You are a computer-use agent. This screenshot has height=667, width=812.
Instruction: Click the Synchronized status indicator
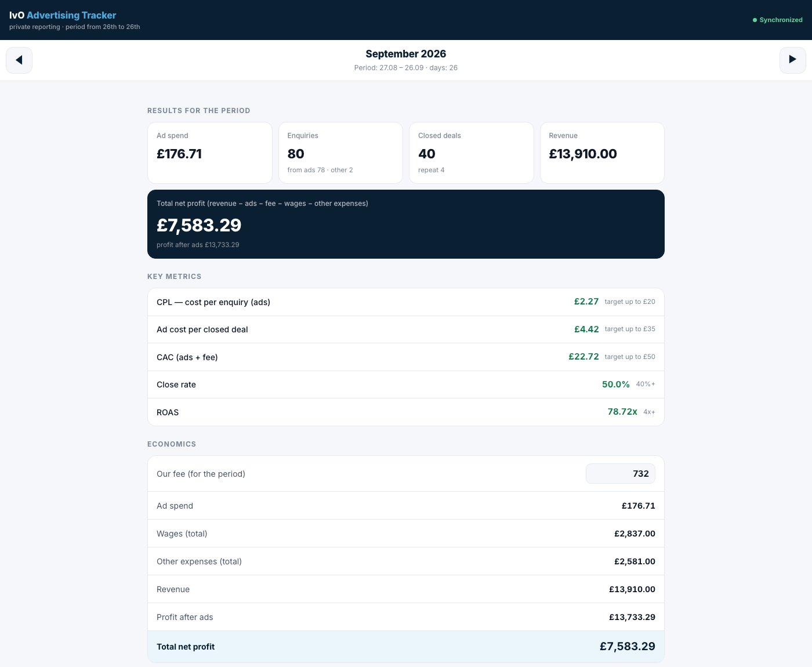777,20
